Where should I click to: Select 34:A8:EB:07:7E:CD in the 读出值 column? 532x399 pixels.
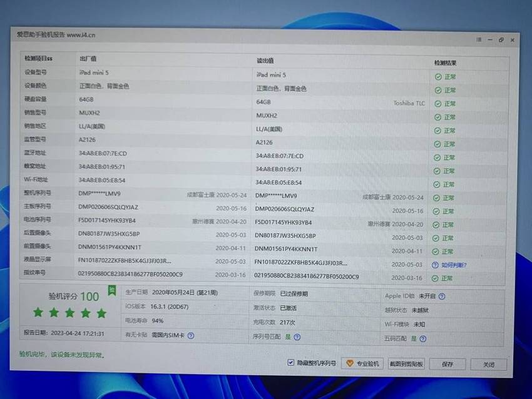[x=280, y=156]
